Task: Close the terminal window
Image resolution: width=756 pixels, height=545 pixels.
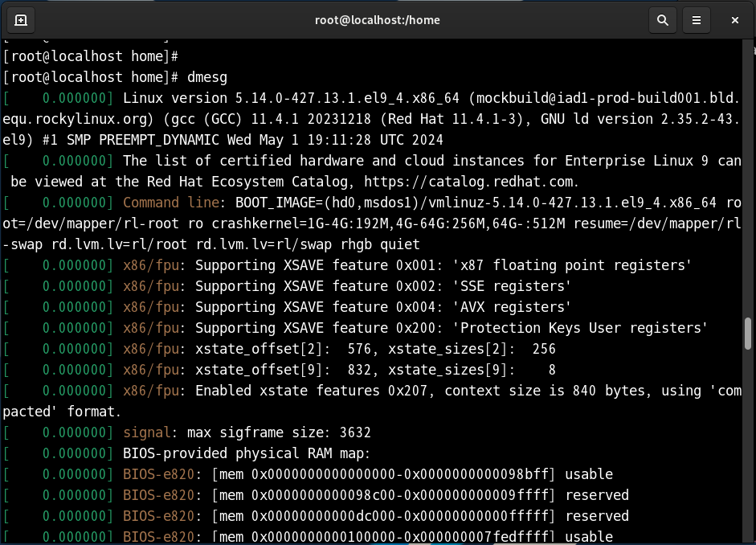Action: click(x=735, y=20)
